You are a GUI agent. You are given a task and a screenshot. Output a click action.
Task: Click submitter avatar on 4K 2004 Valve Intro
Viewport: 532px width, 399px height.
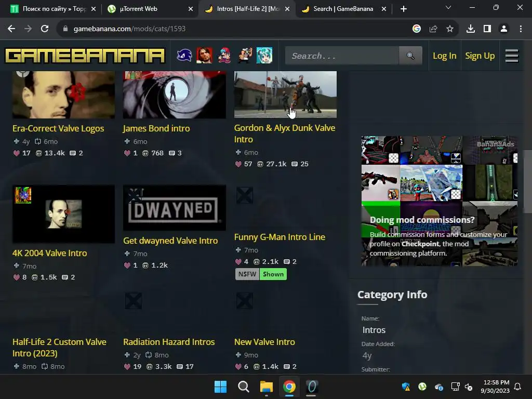pyautogui.click(x=23, y=195)
